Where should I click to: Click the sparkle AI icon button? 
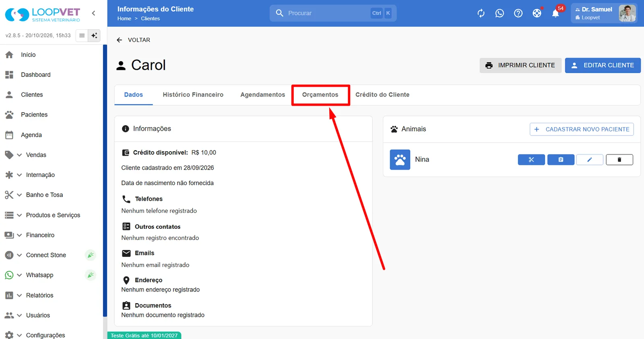pyautogui.click(x=94, y=35)
